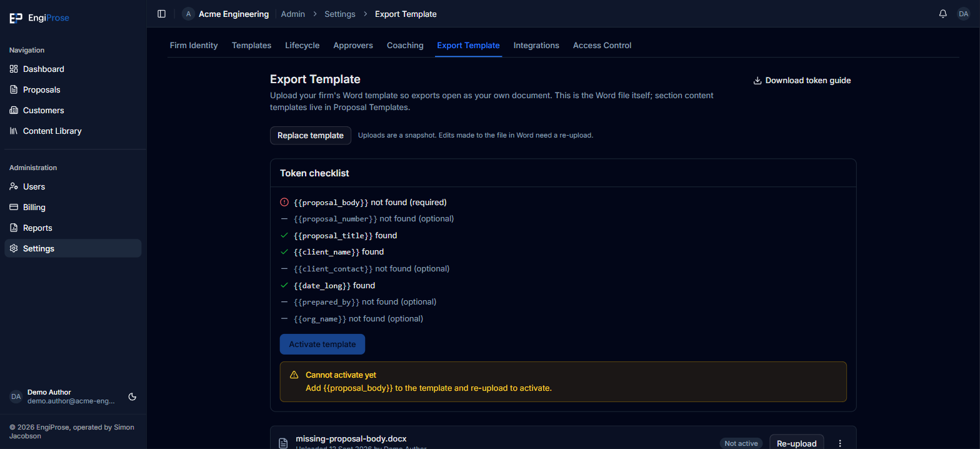
Task: Toggle dark mode moon icon
Action: [x=132, y=396]
